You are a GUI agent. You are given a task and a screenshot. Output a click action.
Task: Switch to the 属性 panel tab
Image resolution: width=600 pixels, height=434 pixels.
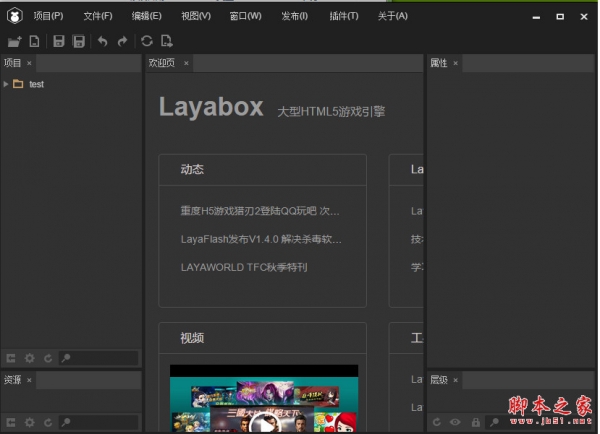(439, 63)
